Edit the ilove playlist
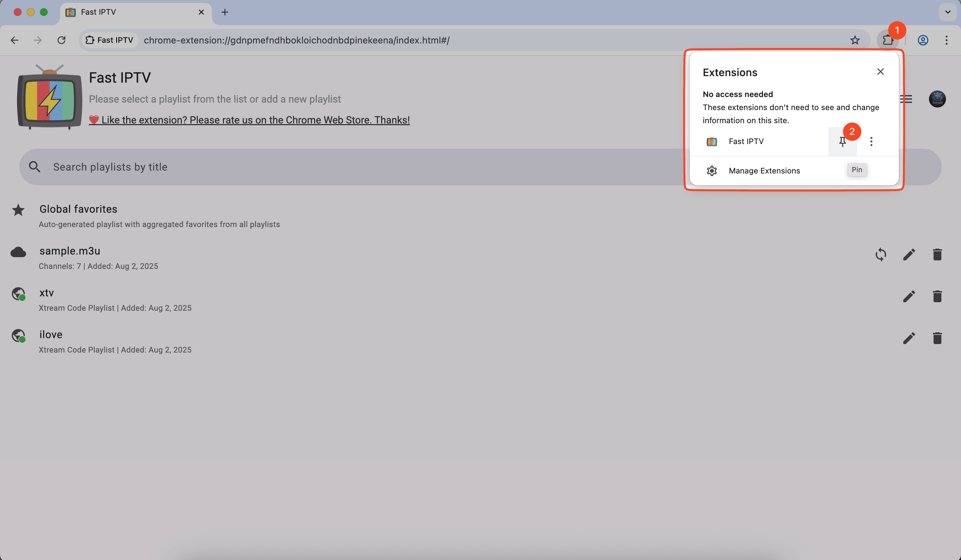 click(x=909, y=338)
